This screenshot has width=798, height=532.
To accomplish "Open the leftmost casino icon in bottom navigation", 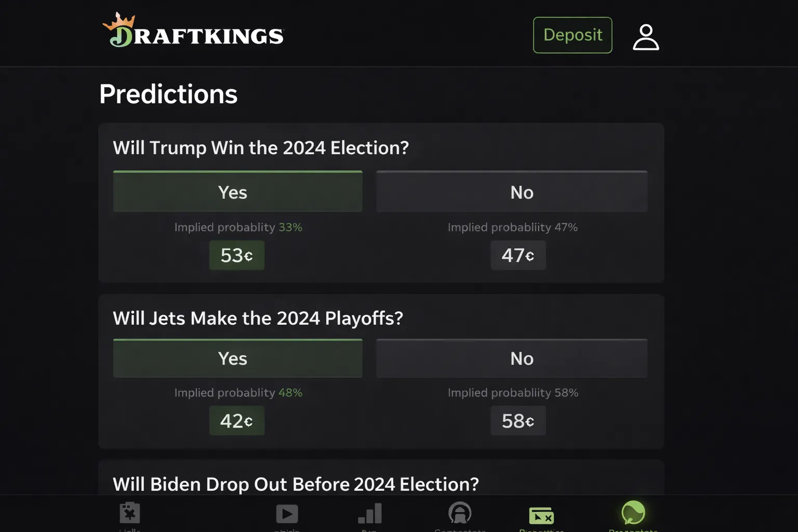I will click(x=129, y=513).
